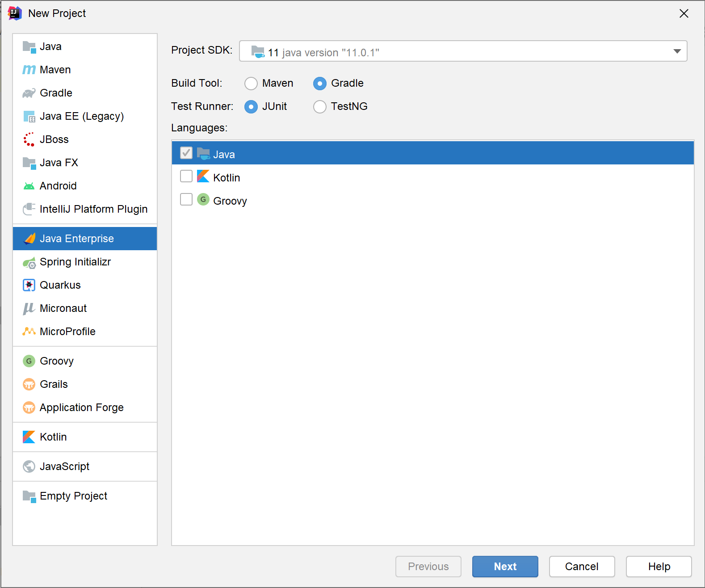Screen dimensions: 705x588
Task: Select MicroProfile project type label
Action: (x=67, y=332)
